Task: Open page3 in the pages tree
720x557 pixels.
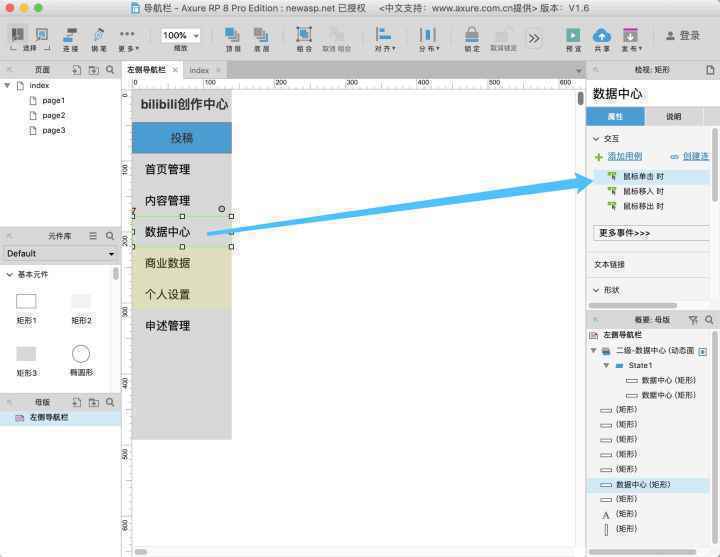Action: click(x=53, y=131)
